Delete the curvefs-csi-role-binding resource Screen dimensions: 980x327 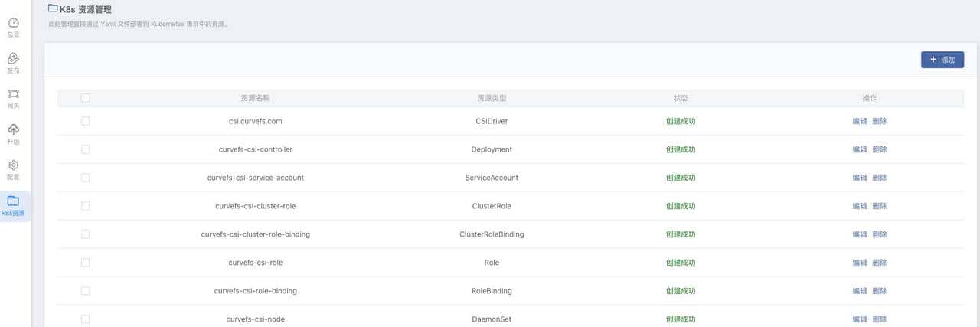click(x=880, y=291)
